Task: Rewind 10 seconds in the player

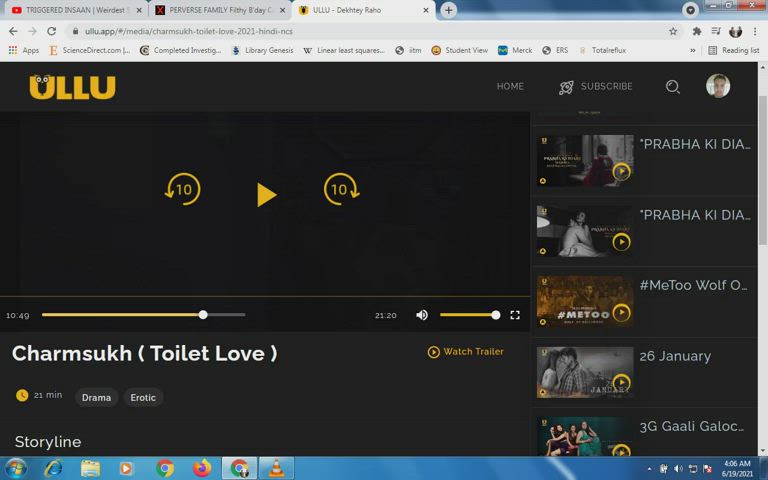Action: coord(183,189)
